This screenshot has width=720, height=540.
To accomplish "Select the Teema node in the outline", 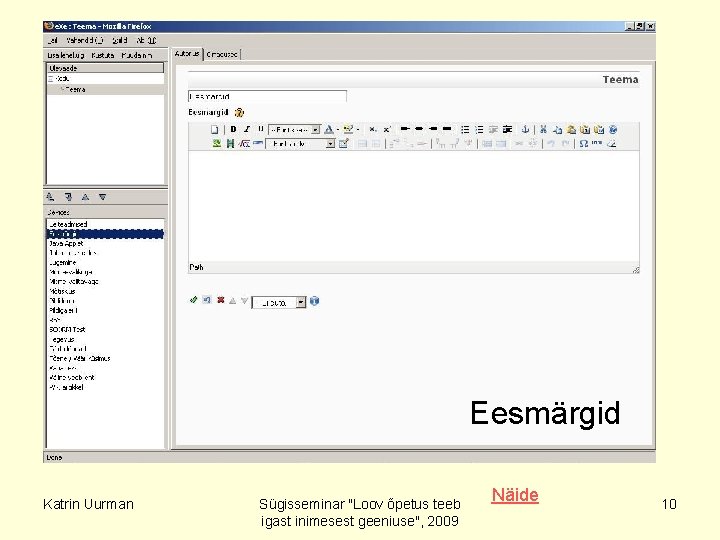I will (75, 90).
